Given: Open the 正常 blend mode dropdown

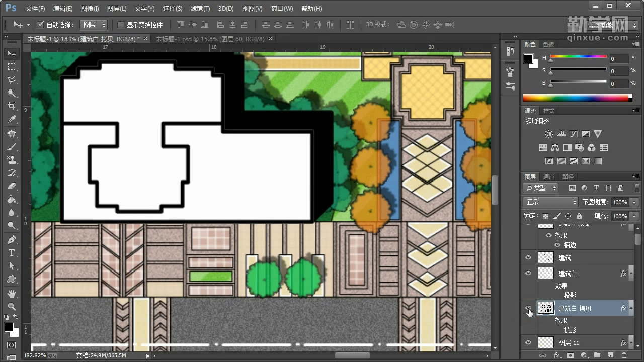Looking at the screenshot, I should click(551, 202).
